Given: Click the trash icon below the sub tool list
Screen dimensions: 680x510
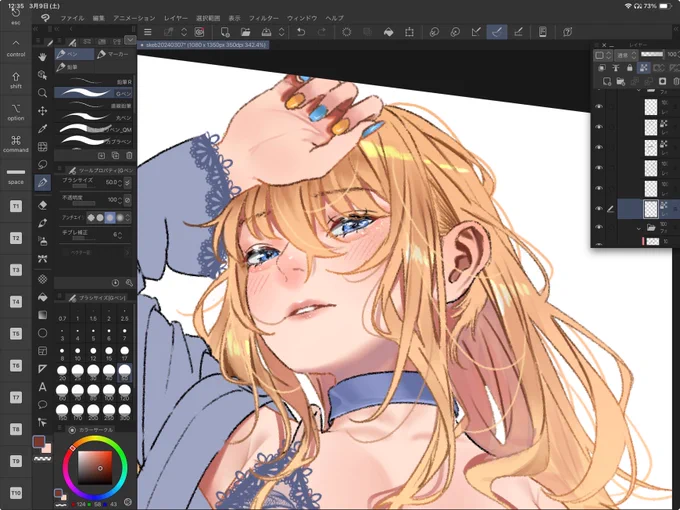Looking at the screenshot, I should [x=129, y=155].
